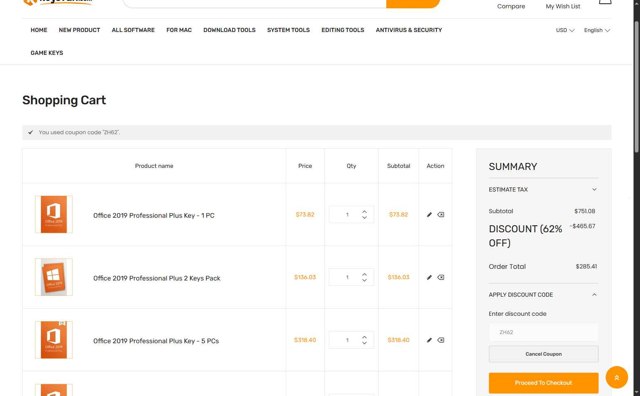Click Proceed To Checkout

click(543, 383)
